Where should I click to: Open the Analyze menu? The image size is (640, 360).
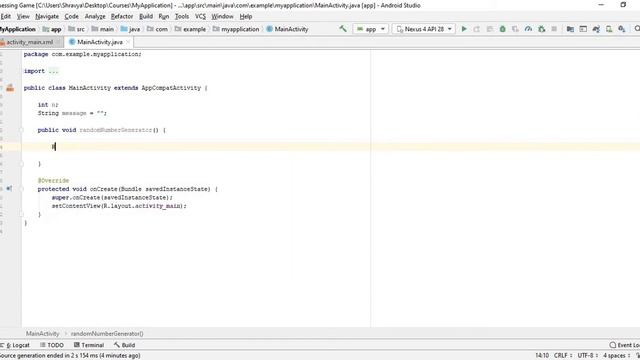click(x=95, y=16)
